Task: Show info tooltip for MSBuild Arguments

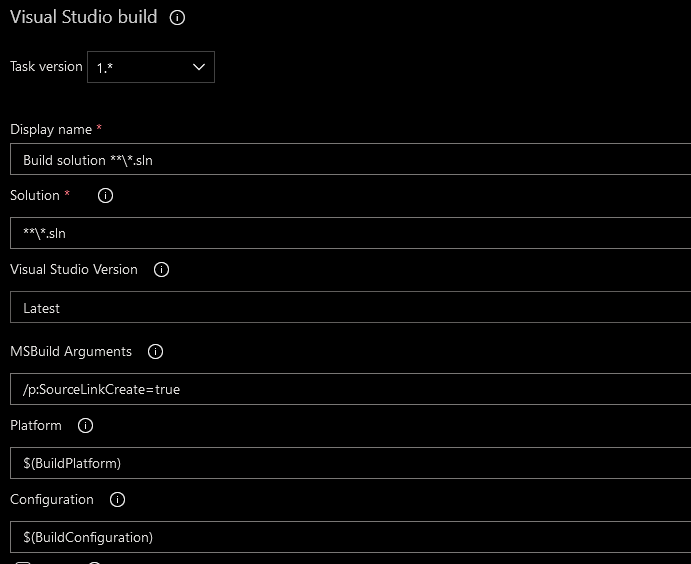Action: (155, 352)
